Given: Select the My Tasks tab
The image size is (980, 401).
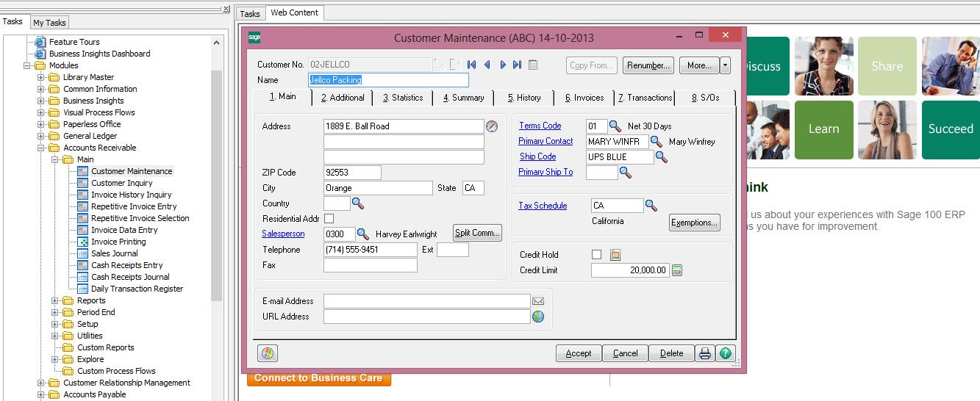Looking at the screenshot, I should pos(49,23).
